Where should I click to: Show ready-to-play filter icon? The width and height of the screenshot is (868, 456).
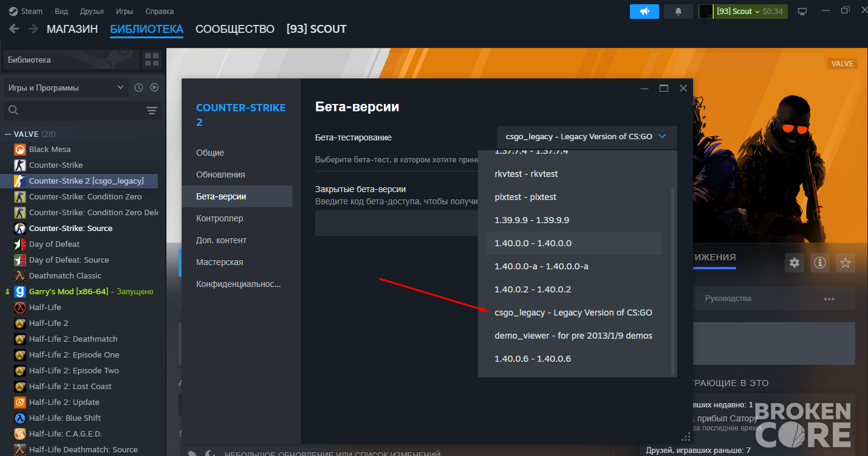coord(154,88)
